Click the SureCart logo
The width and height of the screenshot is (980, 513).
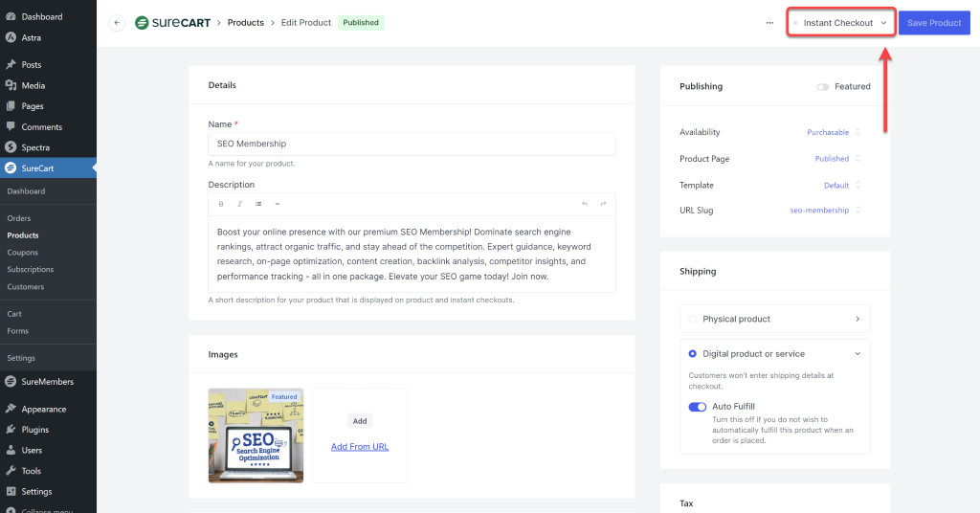pos(172,23)
